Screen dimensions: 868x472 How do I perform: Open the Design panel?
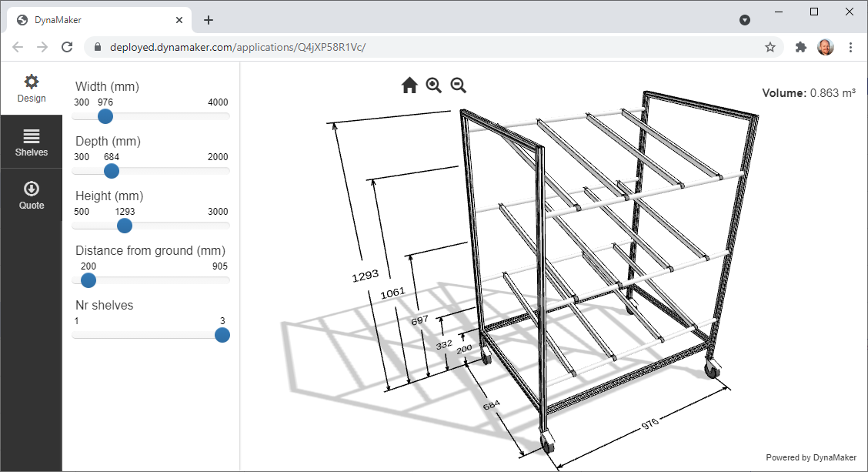(x=31, y=89)
